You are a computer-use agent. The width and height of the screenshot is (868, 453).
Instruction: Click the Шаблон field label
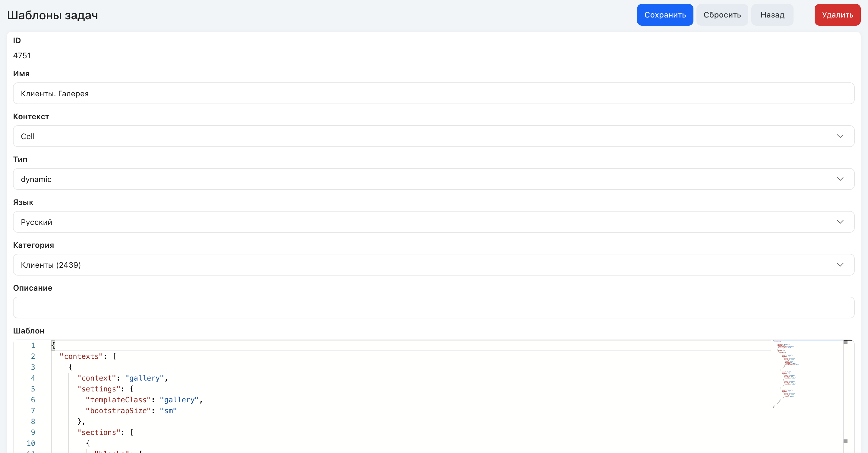tap(29, 331)
